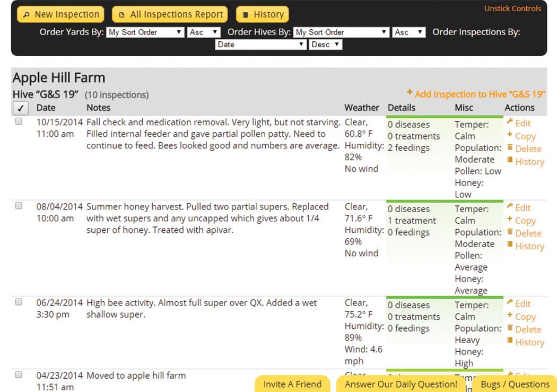The width and height of the screenshot is (557, 392).
Task: Check the 10/15/2014 inspection checkbox
Action: (19, 121)
